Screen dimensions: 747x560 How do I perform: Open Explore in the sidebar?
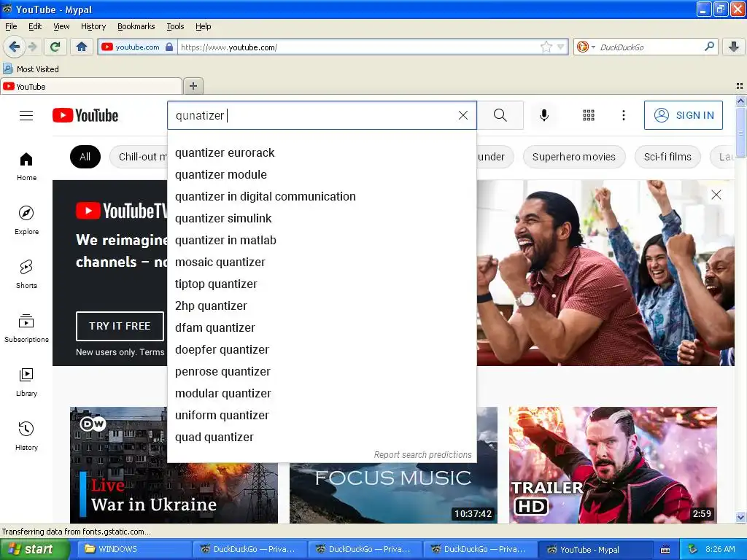point(26,220)
